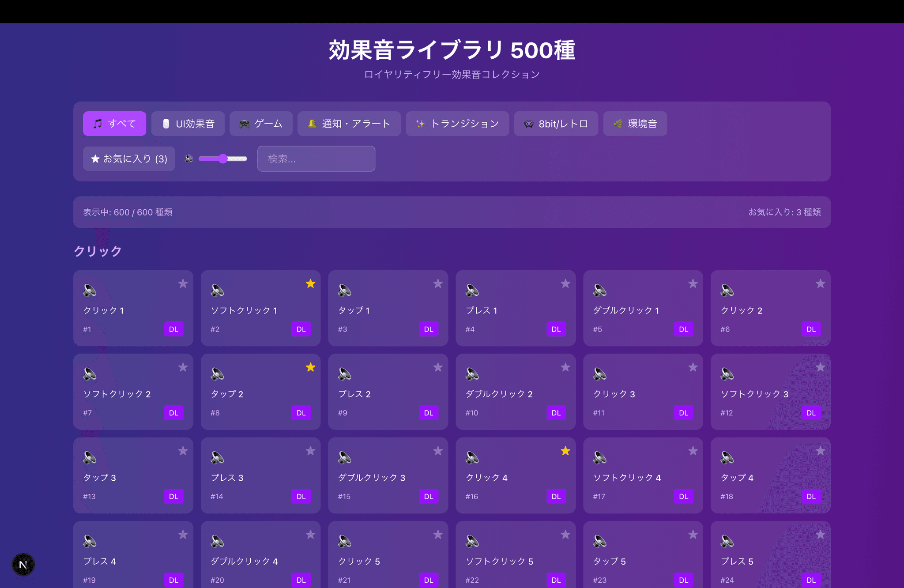Play ダブルクリック 3 via its speaker icon
This screenshot has width=904, height=588.
pos(344,458)
